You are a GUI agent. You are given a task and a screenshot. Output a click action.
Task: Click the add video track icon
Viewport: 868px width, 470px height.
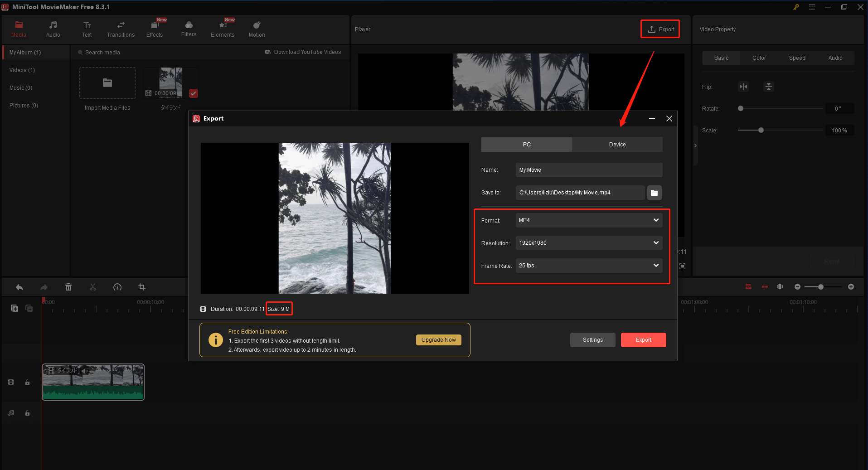pos(15,308)
